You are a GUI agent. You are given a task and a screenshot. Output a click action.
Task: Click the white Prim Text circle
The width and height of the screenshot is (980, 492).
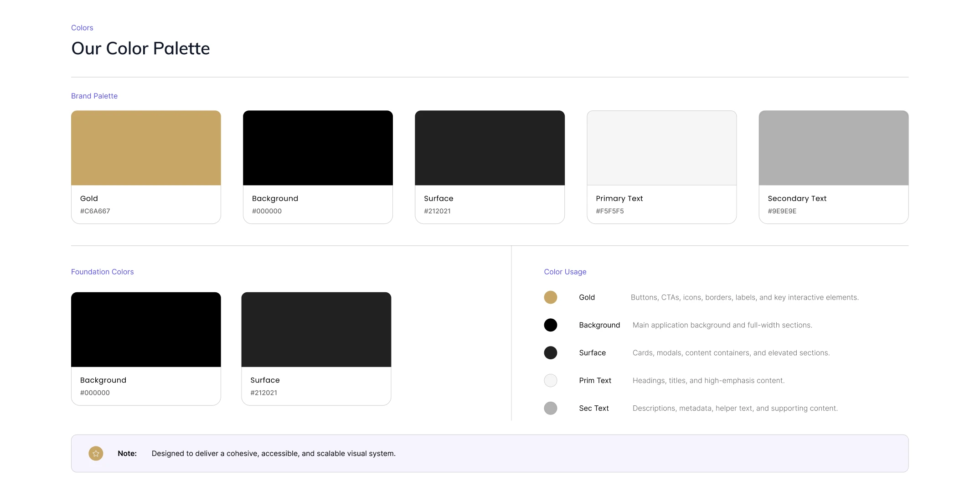[x=551, y=380]
